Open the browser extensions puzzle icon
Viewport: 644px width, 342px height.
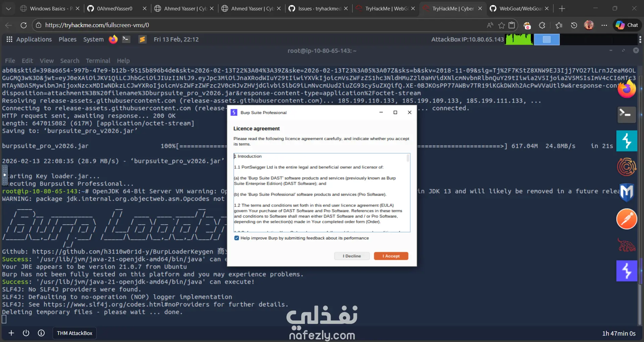pyautogui.click(x=542, y=25)
